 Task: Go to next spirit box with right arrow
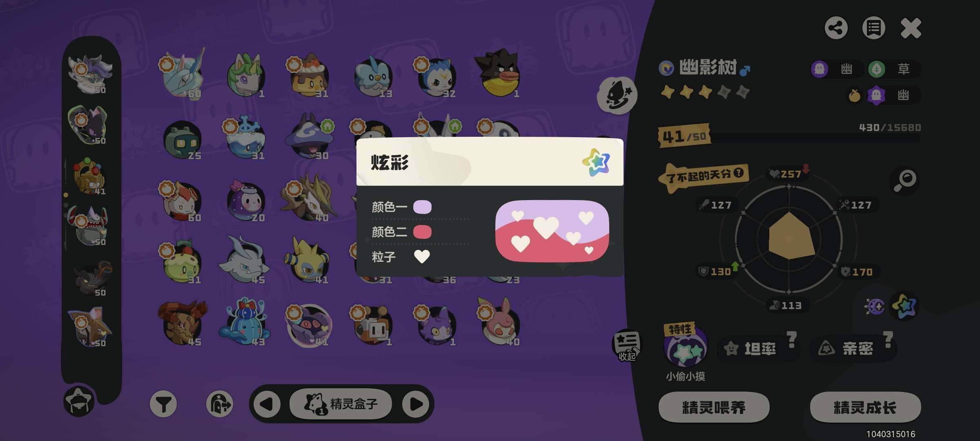pyautogui.click(x=416, y=404)
